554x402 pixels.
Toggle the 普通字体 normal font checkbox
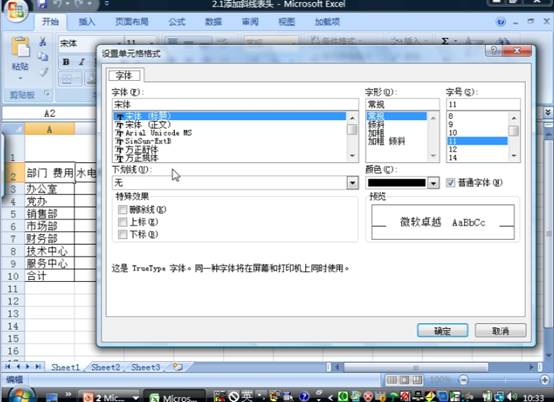point(450,183)
